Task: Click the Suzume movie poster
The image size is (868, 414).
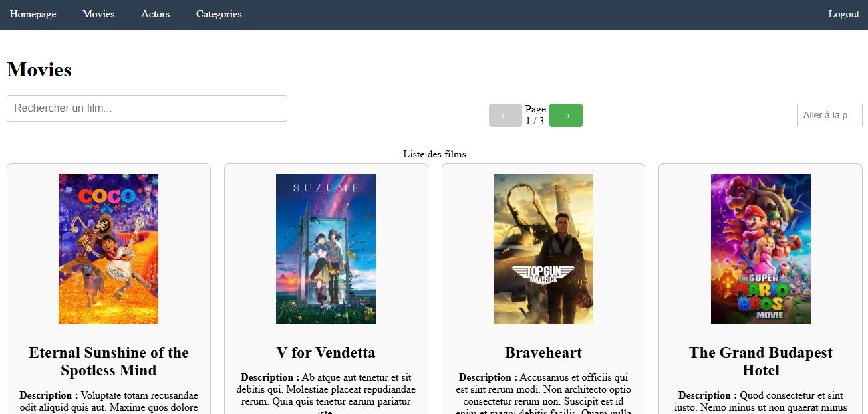Action: click(326, 249)
